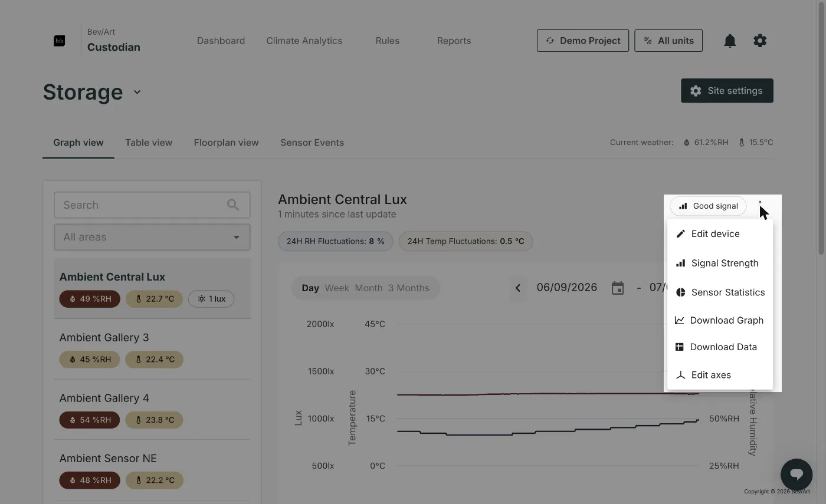Click the Edit device pencil icon
The height and width of the screenshot is (504, 826).
coord(680,234)
